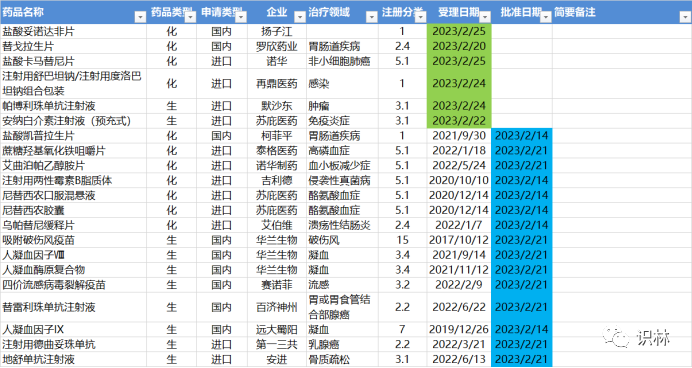The image size is (692, 368).
Task: Open filter dropdown for 简要备注 column
Action: tap(685, 17)
